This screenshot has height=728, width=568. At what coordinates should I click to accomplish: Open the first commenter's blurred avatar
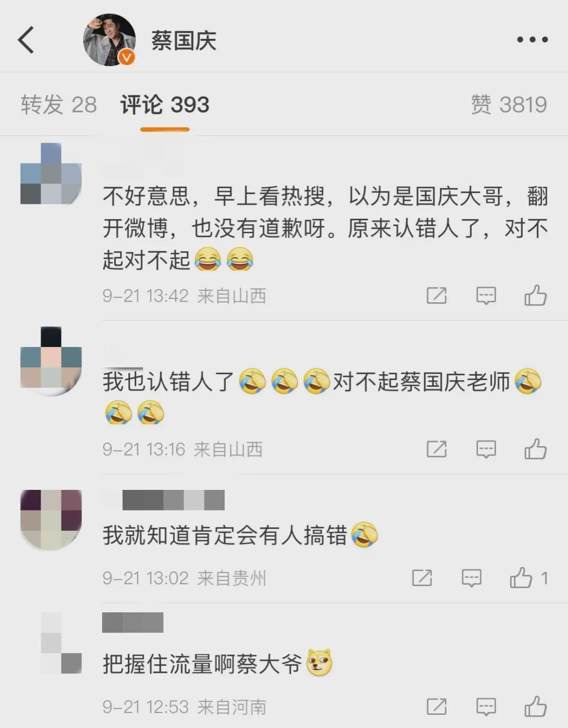point(51,174)
